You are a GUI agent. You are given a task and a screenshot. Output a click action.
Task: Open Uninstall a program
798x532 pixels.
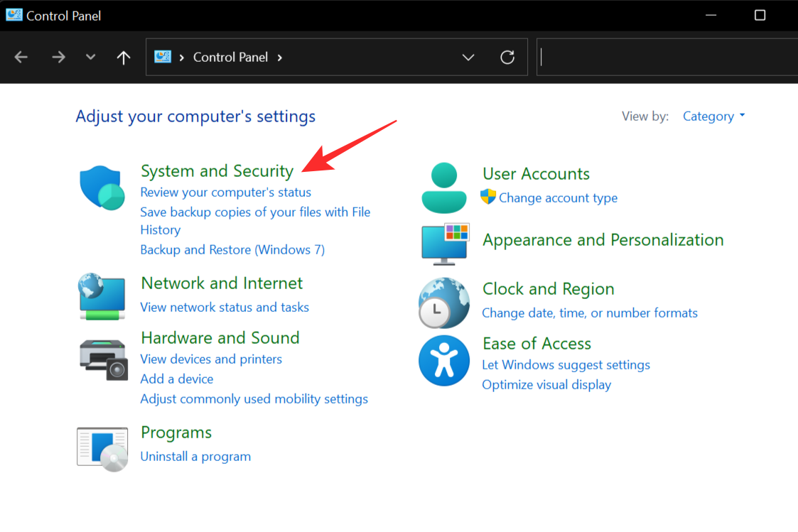[195, 456]
